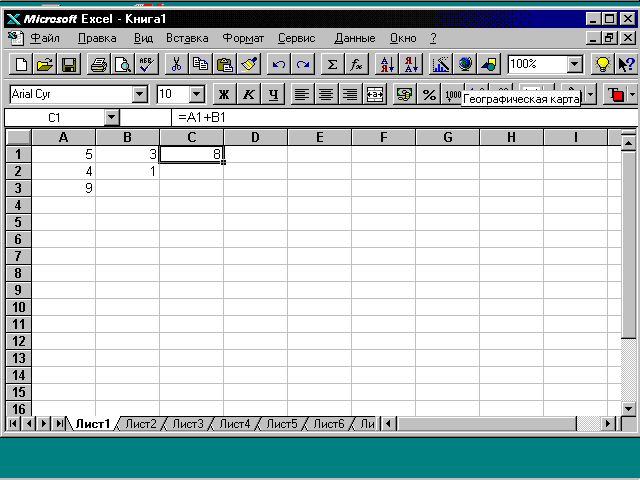
Task: Create a new workbook with New icon
Action: point(21,64)
